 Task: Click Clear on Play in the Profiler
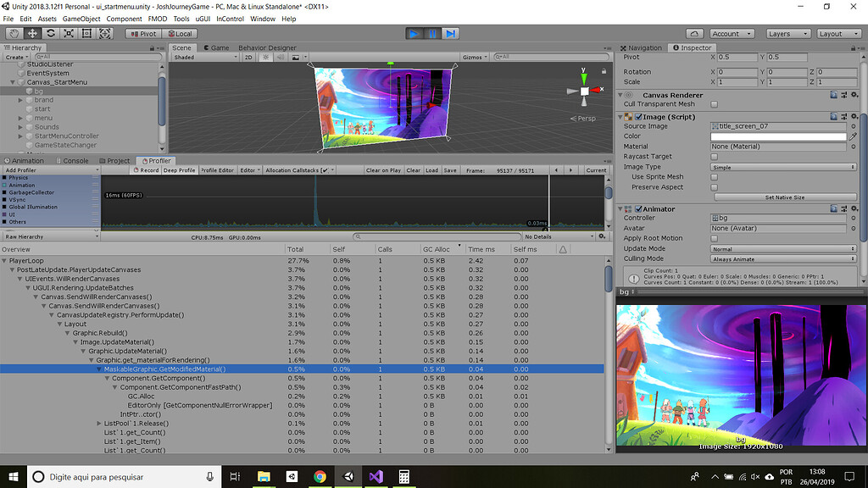pyautogui.click(x=383, y=169)
